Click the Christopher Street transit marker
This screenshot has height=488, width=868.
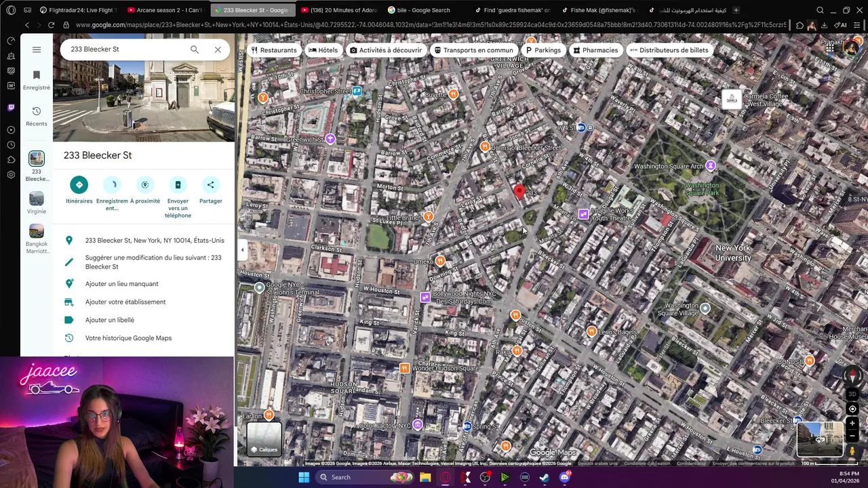tap(357, 91)
